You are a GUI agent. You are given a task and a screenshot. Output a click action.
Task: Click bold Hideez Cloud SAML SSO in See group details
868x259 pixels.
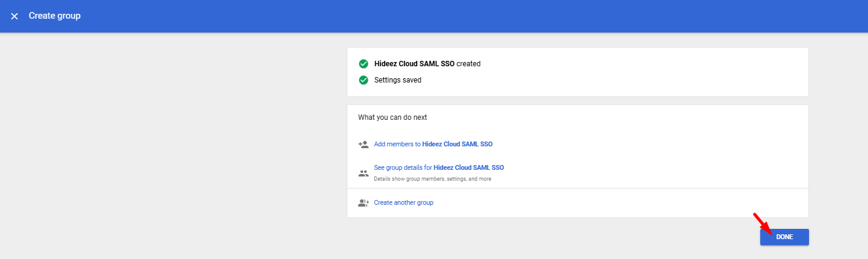468,167
